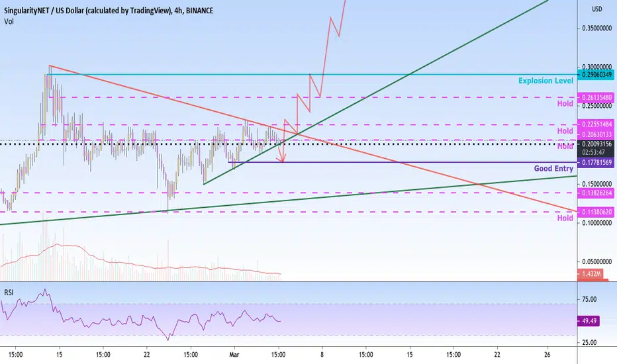Click the 0.22551484 price label
The width and height of the screenshot is (617, 364).
(x=596, y=124)
